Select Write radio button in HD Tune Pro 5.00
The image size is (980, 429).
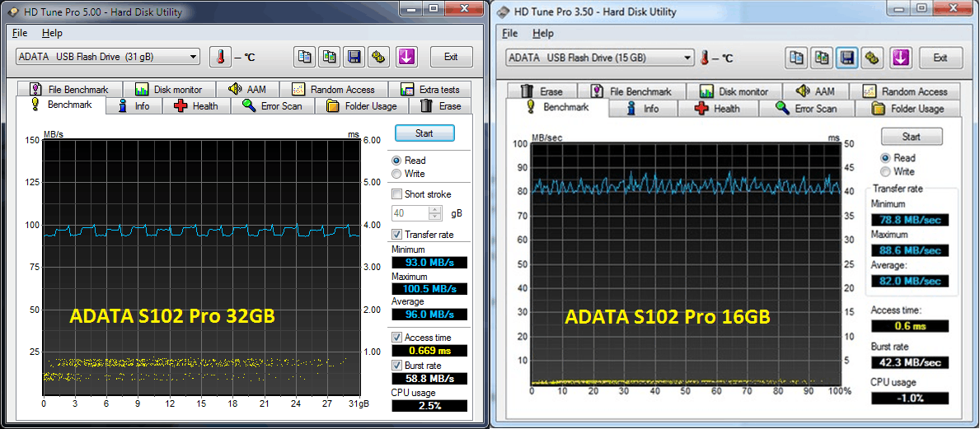pyautogui.click(x=397, y=174)
